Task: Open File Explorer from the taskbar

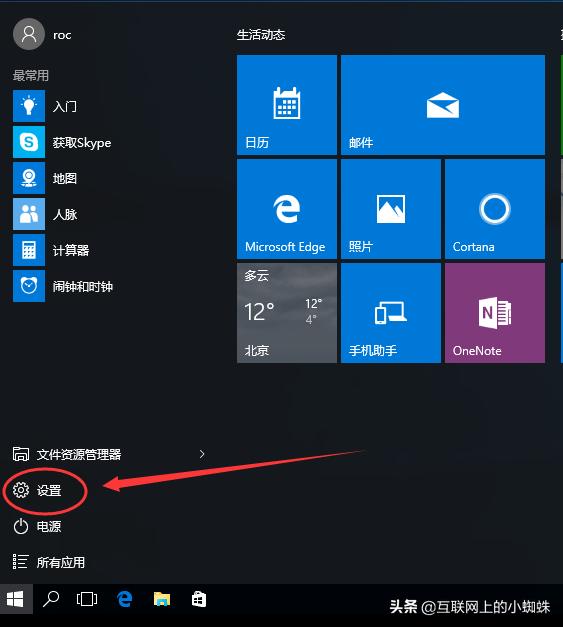Action: pos(162,599)
